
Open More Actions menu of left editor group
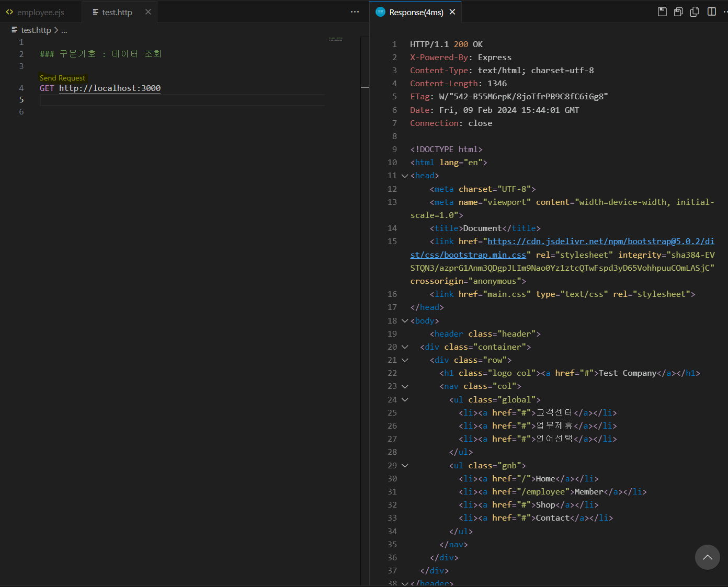click(x=355, y=12)
